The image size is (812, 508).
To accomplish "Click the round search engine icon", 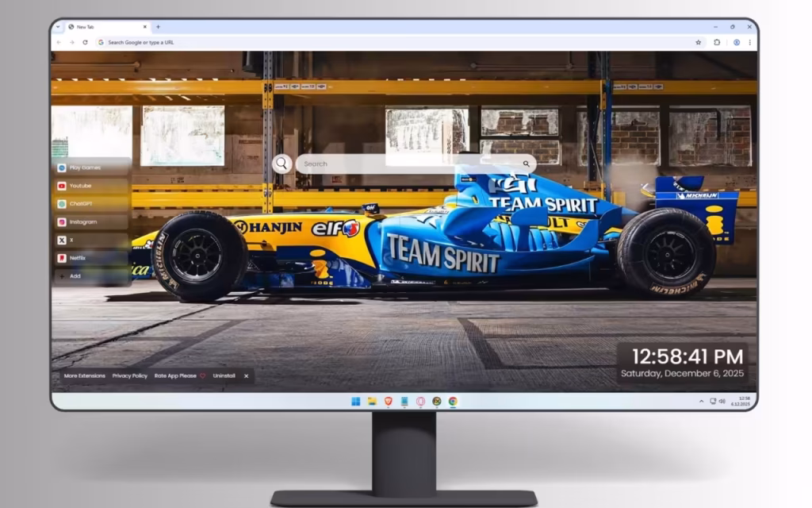I will pos(282,164).
